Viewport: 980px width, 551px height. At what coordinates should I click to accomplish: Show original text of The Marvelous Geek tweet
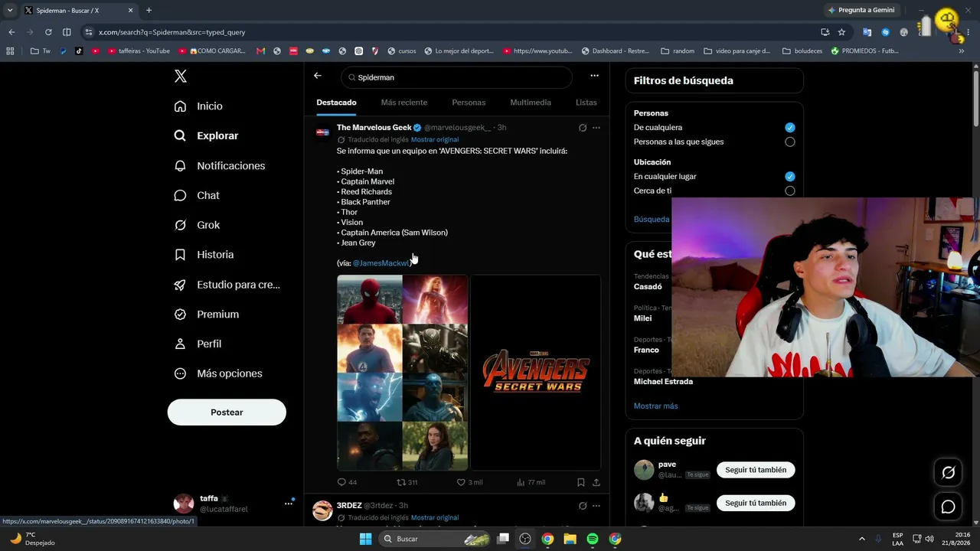(x=435, y=140)
